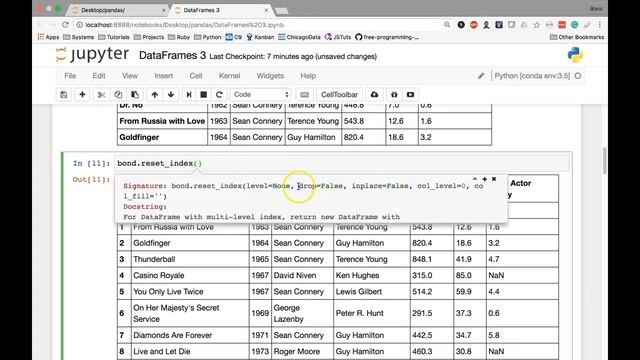Paste cells below using the toolbar icon
Viewport: 640px width, 360px height.
click(135, 95)
